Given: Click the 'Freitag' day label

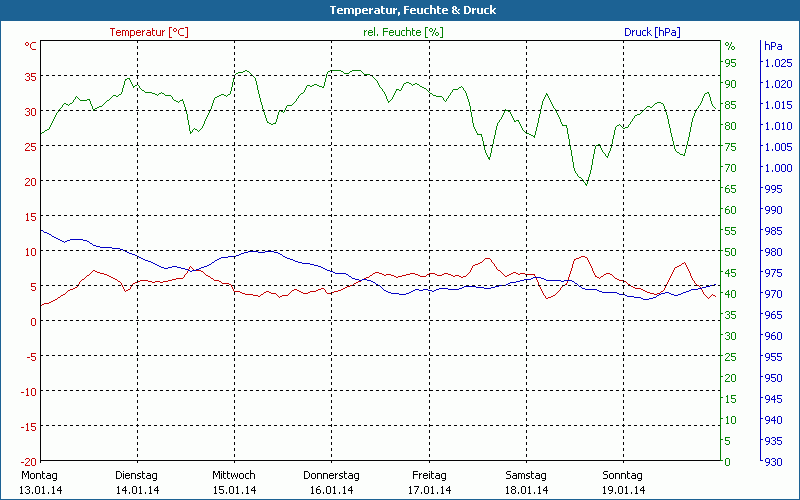Looking at the screenshot, I should (429, 475).
